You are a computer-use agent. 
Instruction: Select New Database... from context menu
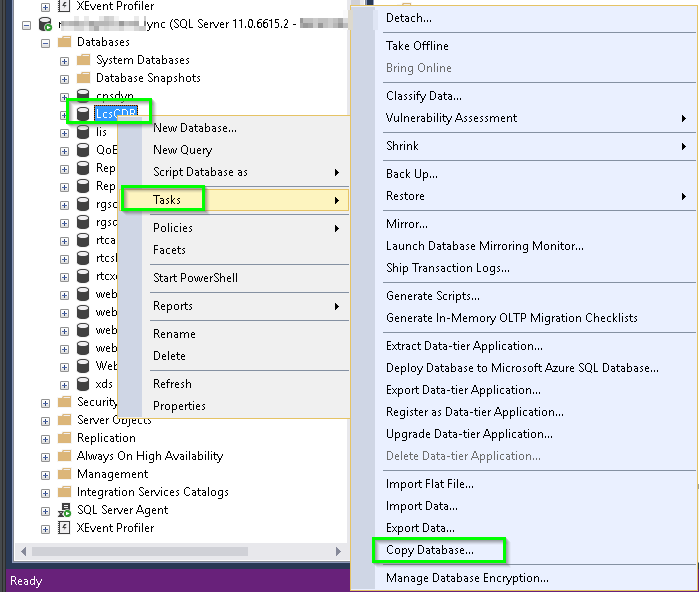click(195, 128)
